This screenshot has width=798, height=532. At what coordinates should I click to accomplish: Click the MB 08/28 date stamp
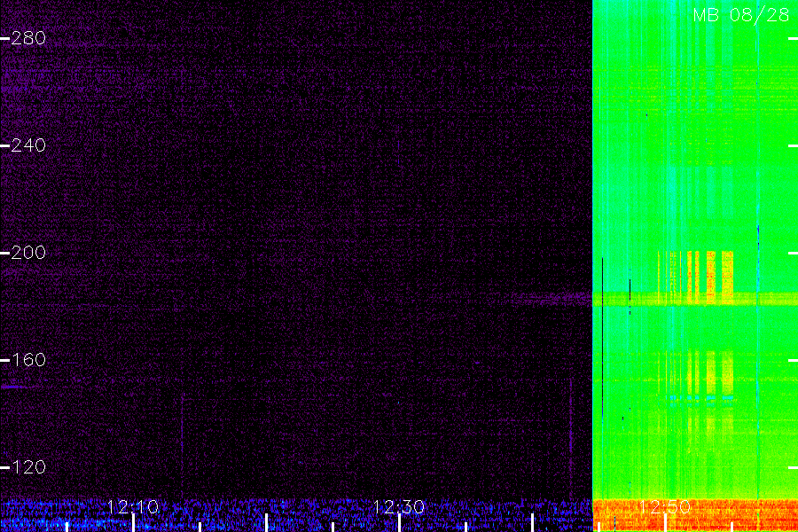tap(741, 15)
